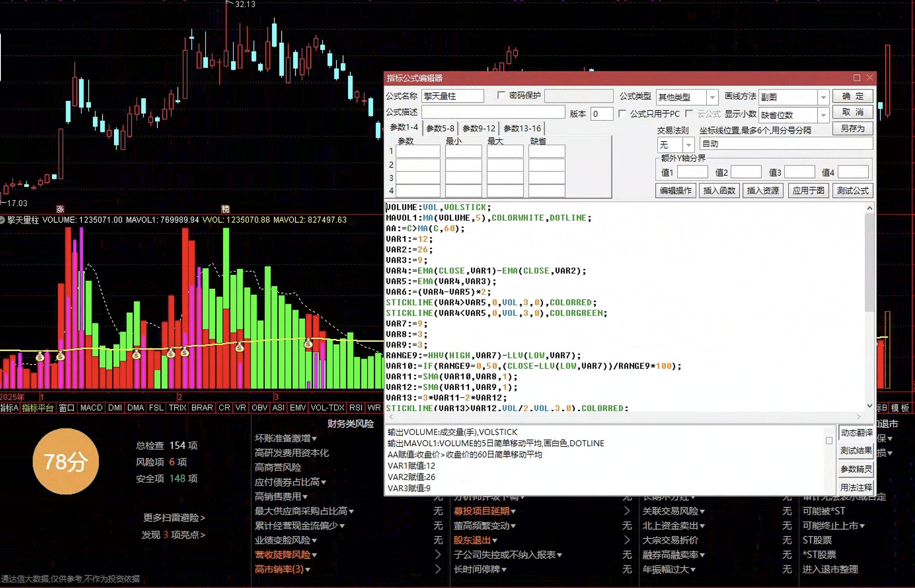Switch to the 参数9-12 tab
The width and height of the screenshot is (915, 588).
click(479, 128)
